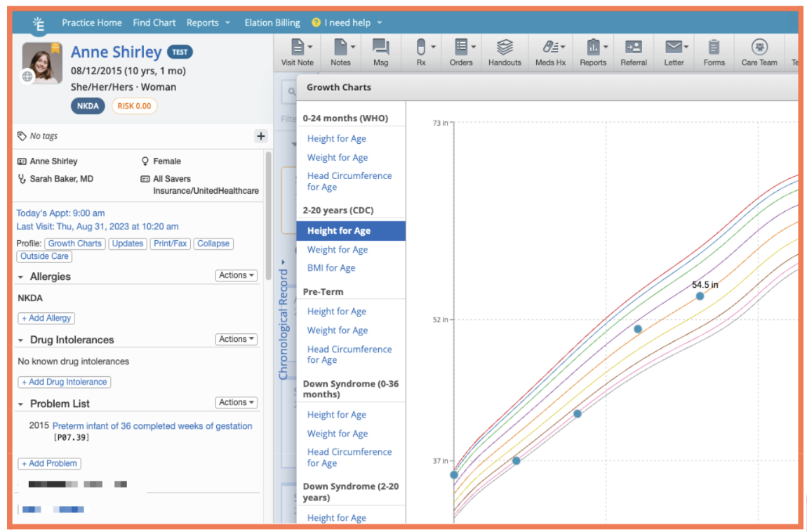The width and height of the screenshot is (807, 532).
Task: Click the Elation logo icon
Action: 39,23
